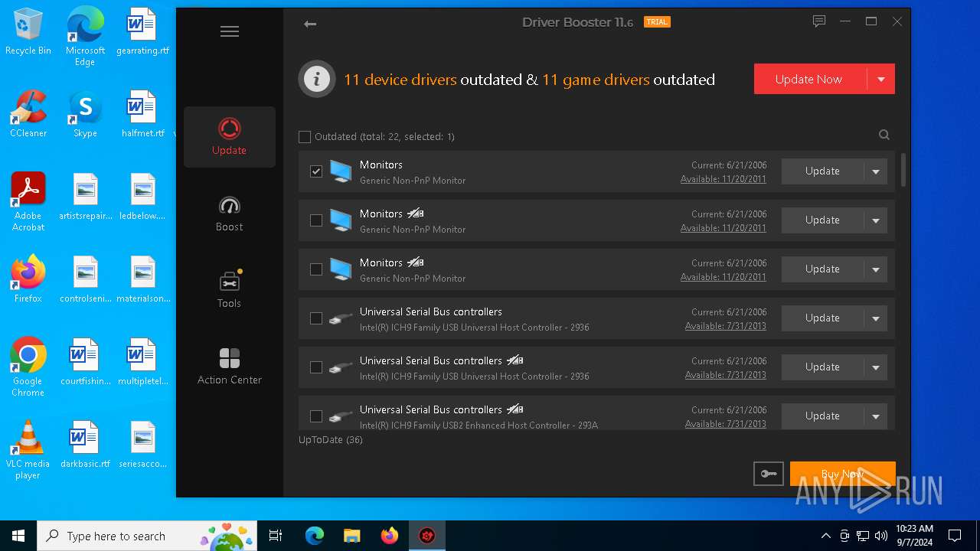Viewport: 980px width, 551px height.
Task: Click Driver Booster taskbar icon
Action: coord(426,536)
